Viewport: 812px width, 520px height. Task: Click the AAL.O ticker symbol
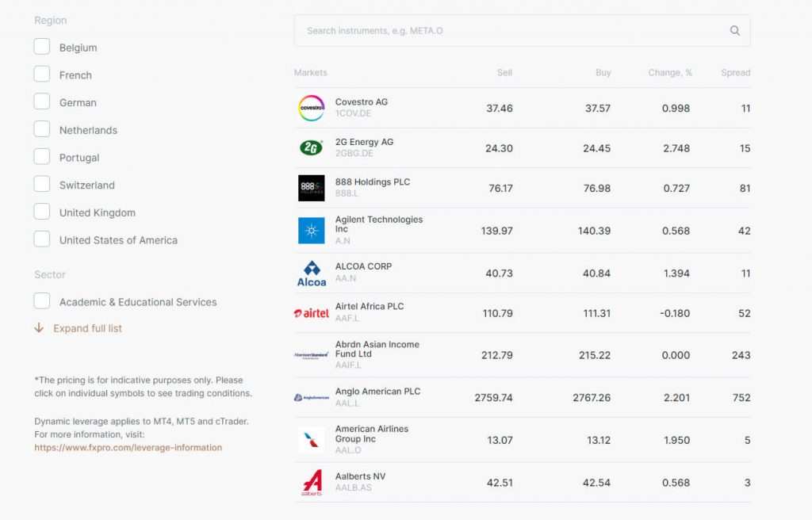[x=348, y=450]
